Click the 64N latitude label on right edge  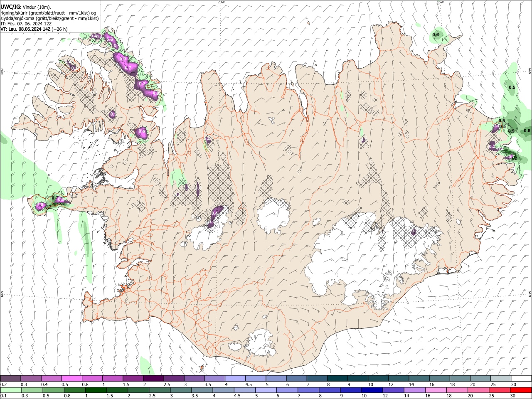pyautogui.click(x=530, y=294)
